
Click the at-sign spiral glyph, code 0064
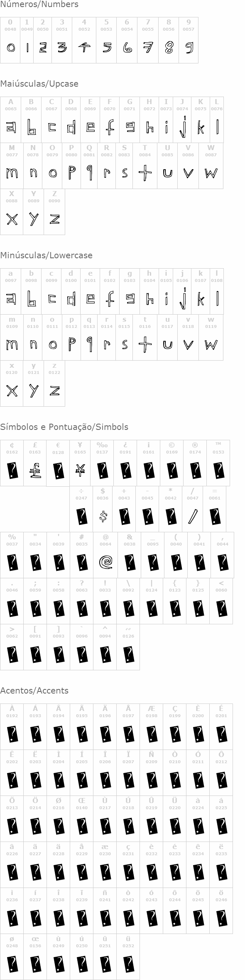[x=105, y=555]
